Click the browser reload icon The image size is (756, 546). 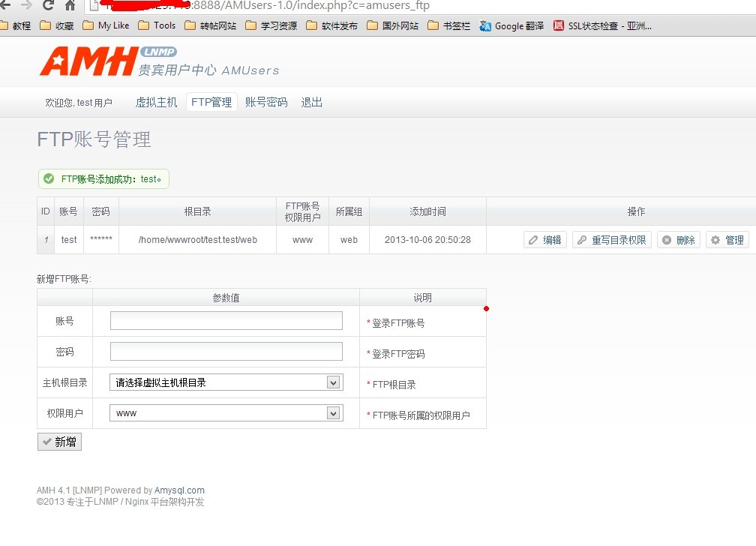pos(48,6)
